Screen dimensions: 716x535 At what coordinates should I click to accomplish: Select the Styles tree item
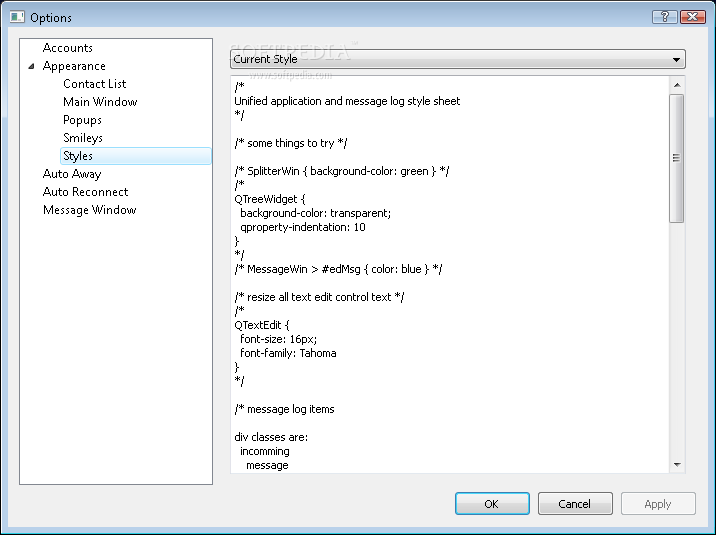136,156
